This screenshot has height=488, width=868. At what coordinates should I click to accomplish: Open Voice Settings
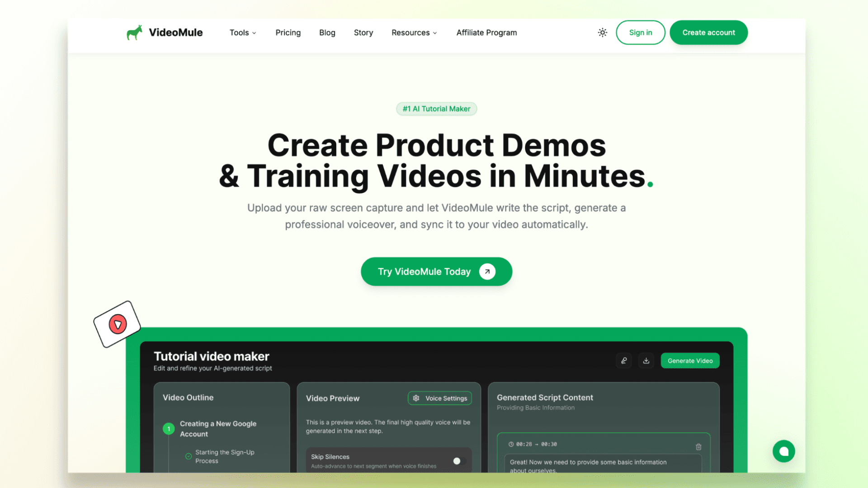click(x=439, y=398)
